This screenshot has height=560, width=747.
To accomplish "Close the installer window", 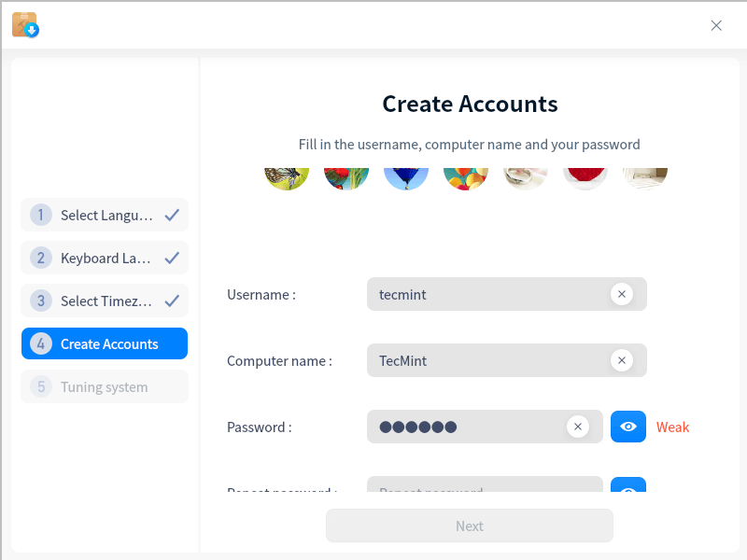I will 716,25.
